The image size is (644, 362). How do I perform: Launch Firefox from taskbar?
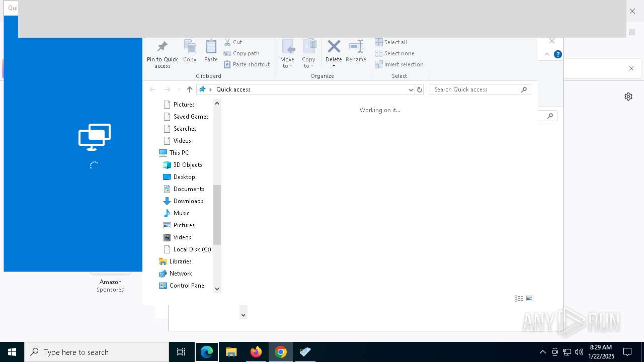[x=256, y=352]
